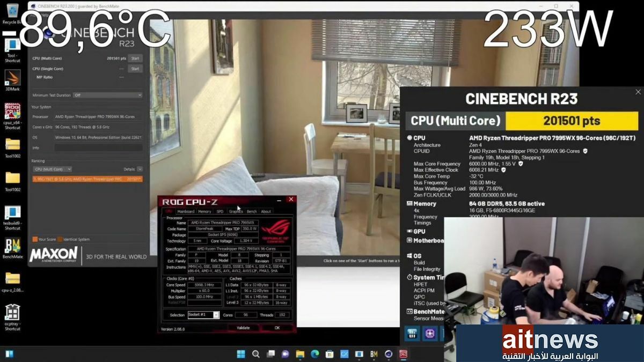Screen dimensions: 644x362
Task: Open the Bench tab in CPU-Z
Action: (x=252, y=212)
